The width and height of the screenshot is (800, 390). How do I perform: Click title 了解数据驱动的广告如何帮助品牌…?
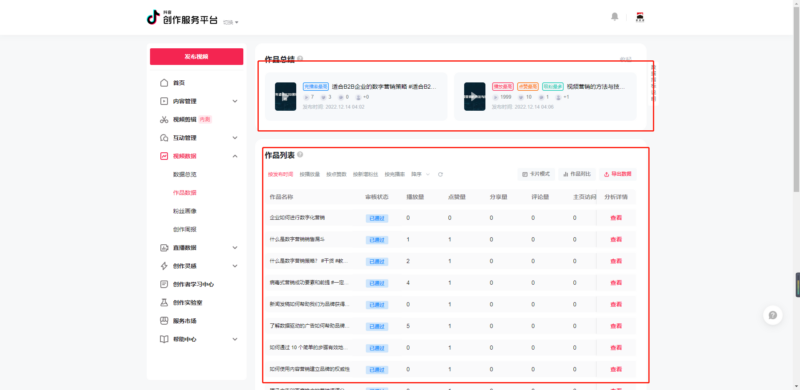309,326
